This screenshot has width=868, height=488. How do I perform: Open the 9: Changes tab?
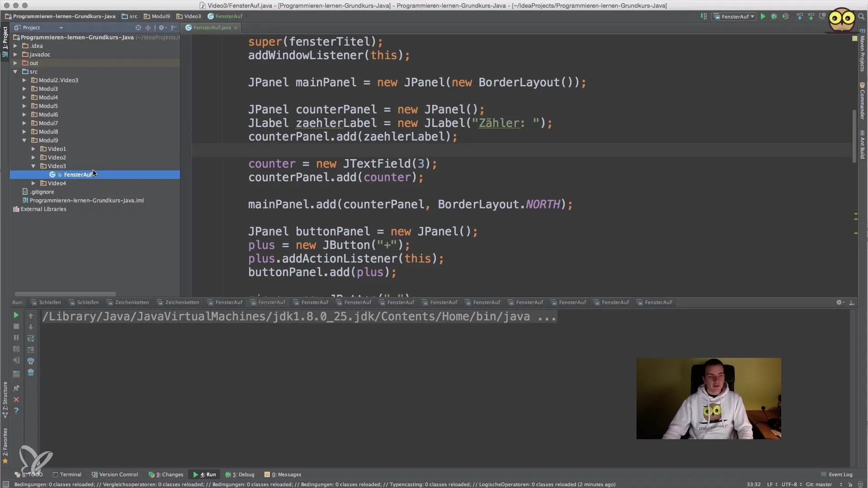point(166,474)
